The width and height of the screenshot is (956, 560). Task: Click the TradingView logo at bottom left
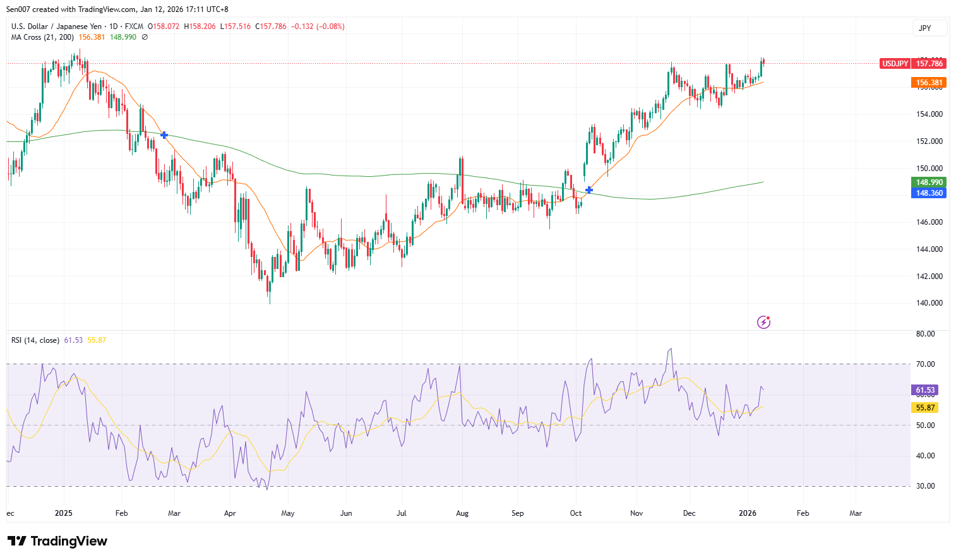pos(57,541)
